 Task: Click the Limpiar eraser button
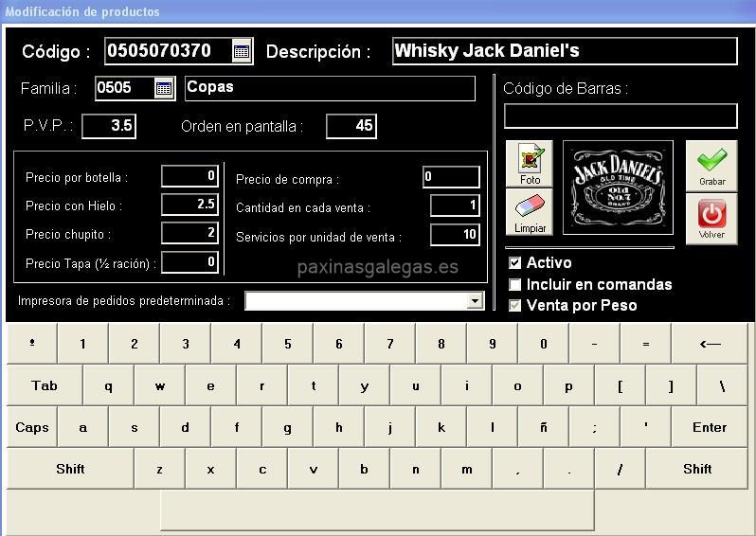coord(530,212)
